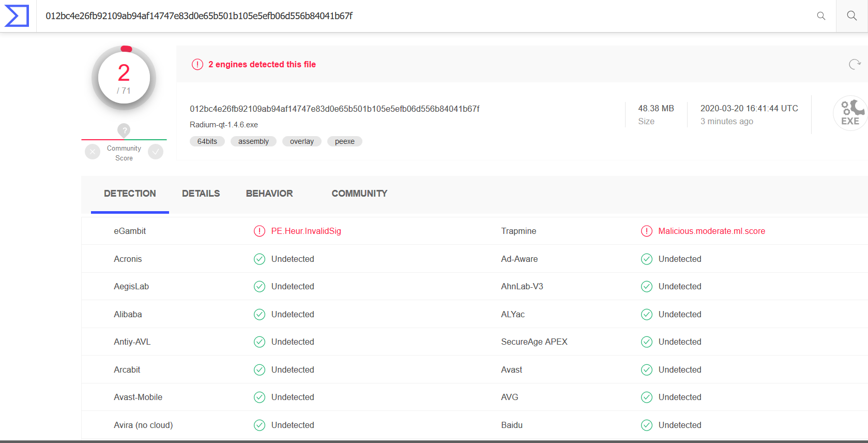Click the AegisLab undetected check icon

coord(260,287)
